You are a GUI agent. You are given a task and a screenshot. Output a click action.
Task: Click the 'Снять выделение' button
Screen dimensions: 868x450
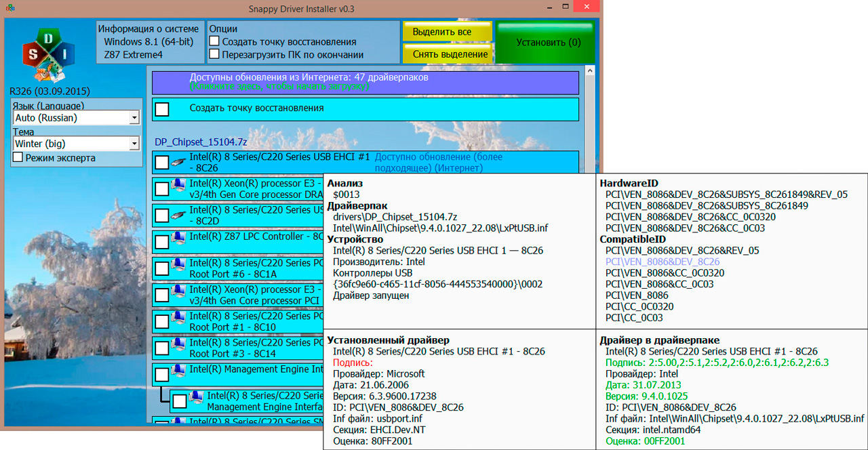point(446,54)
